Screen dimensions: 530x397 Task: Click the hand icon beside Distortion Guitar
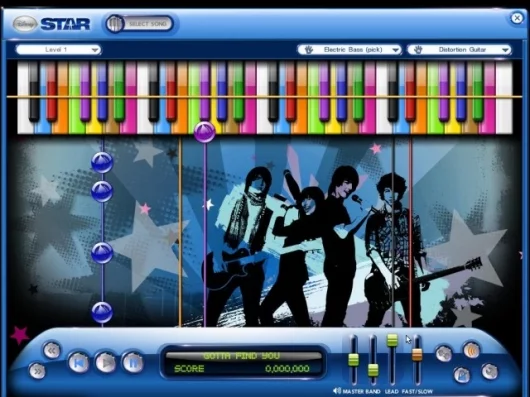click(418, 50)
